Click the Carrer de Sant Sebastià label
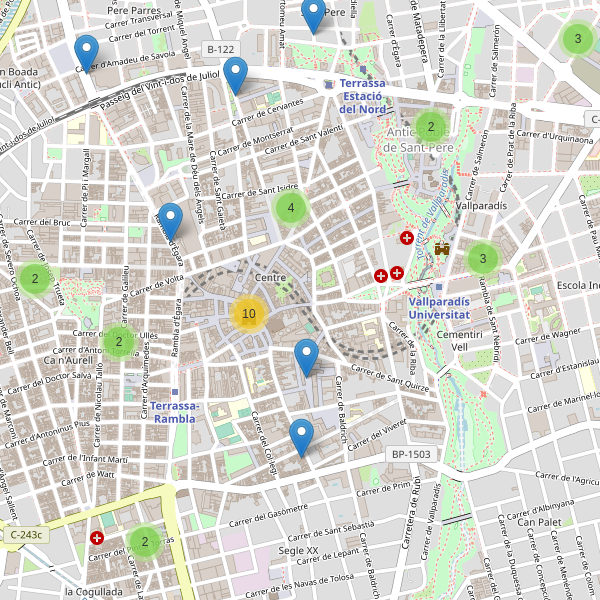Screen dimensions: 600x600 pos(331,532)
